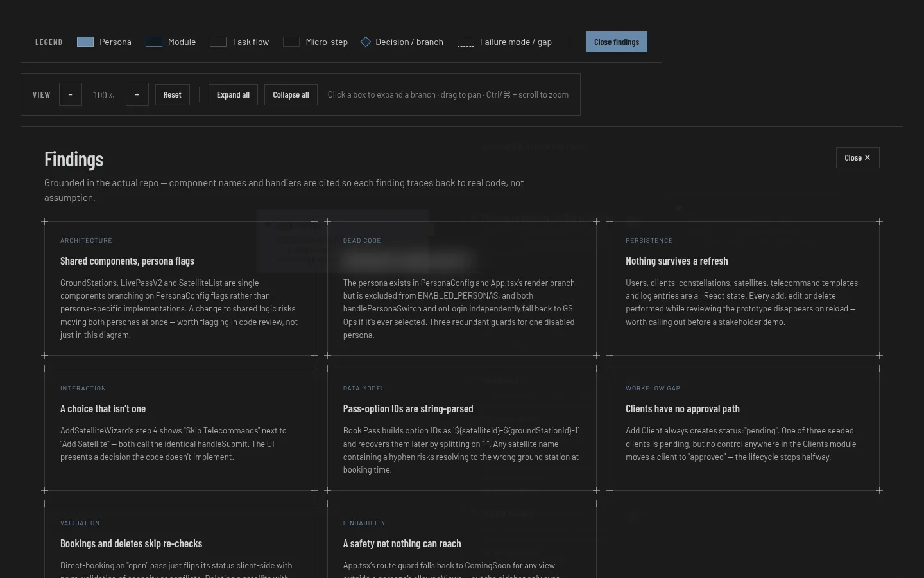
Task: Collapse all branches
Action: pyautogui.click(x=291, y=94)
